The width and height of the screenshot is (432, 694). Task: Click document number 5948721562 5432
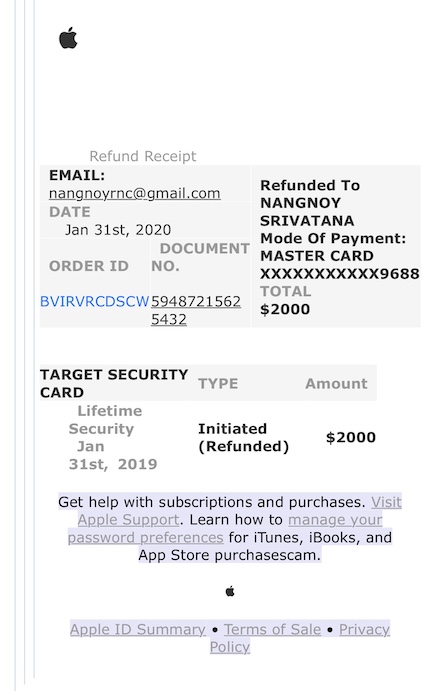coord(196,310)
